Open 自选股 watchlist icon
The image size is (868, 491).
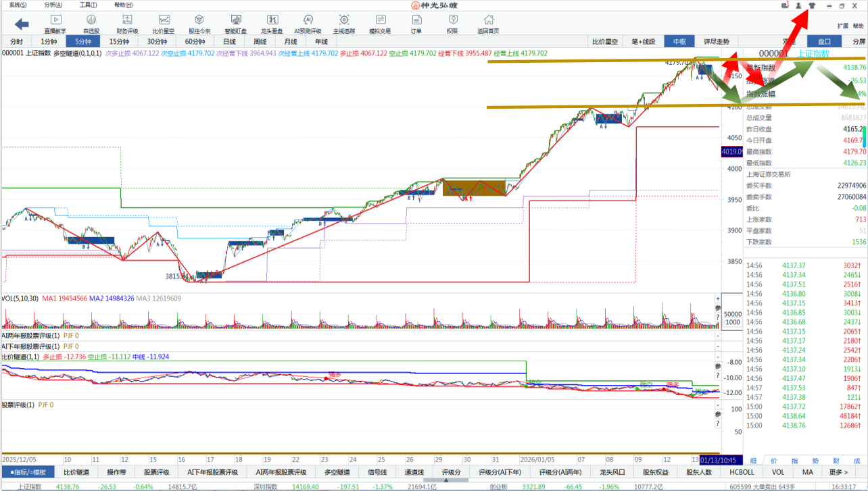click(x=91, y=24)
